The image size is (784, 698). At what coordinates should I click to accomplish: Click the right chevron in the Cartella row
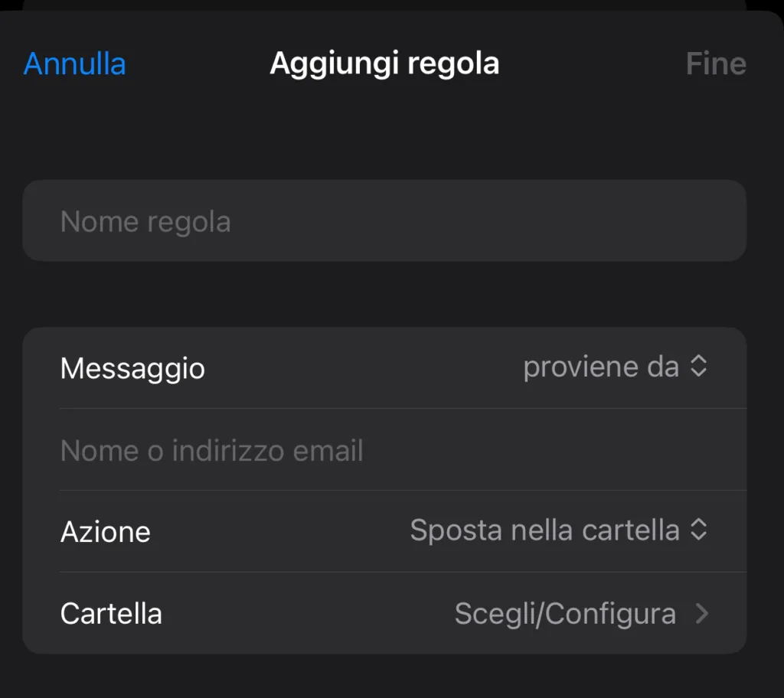pyautogui.click(x=701, y=614)
